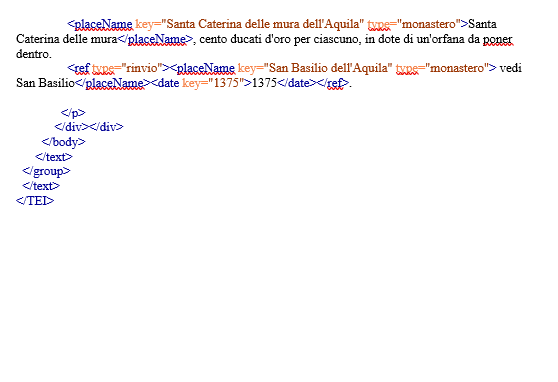Click the closing div tags line
The width and height of the screenshot is (558, 382).
(x=89, y=127)
